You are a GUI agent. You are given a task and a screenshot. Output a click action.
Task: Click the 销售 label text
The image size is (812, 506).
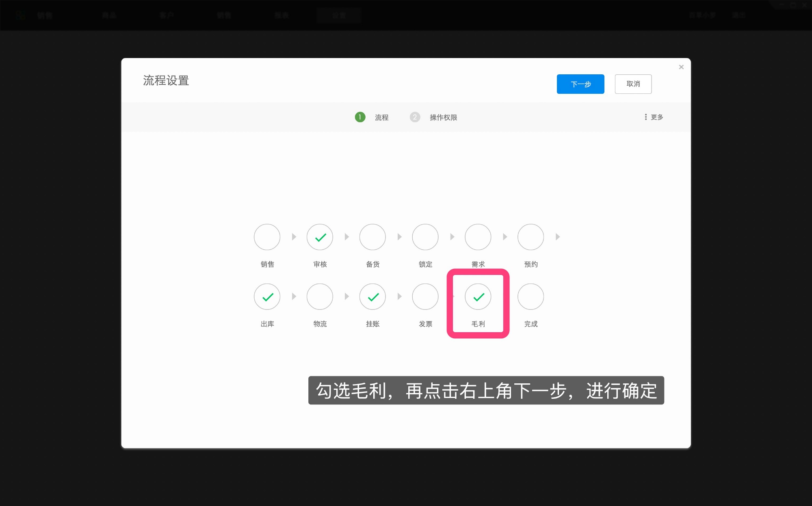pyautogui.click(x=267, y=264)
